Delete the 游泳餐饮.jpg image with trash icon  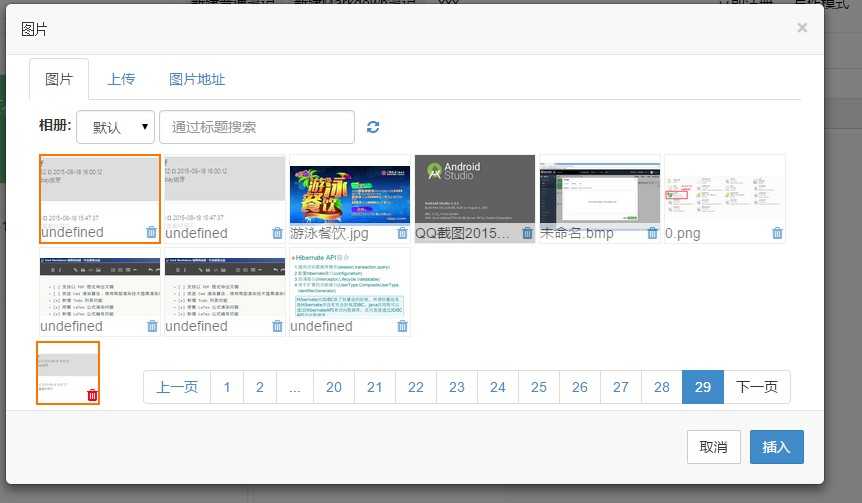(402, 233)
